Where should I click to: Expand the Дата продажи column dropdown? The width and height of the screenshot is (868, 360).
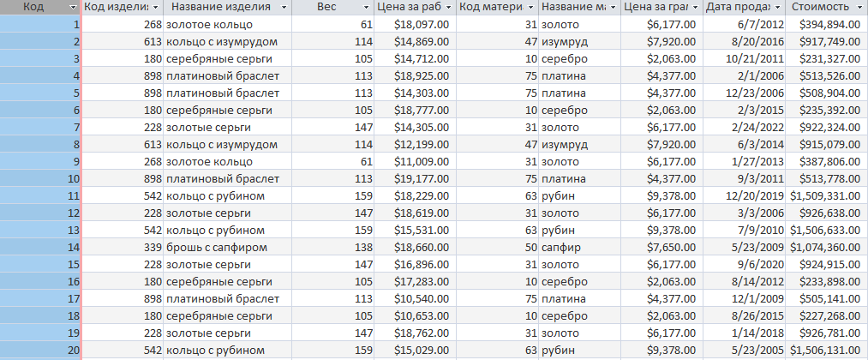coord(777,7)
